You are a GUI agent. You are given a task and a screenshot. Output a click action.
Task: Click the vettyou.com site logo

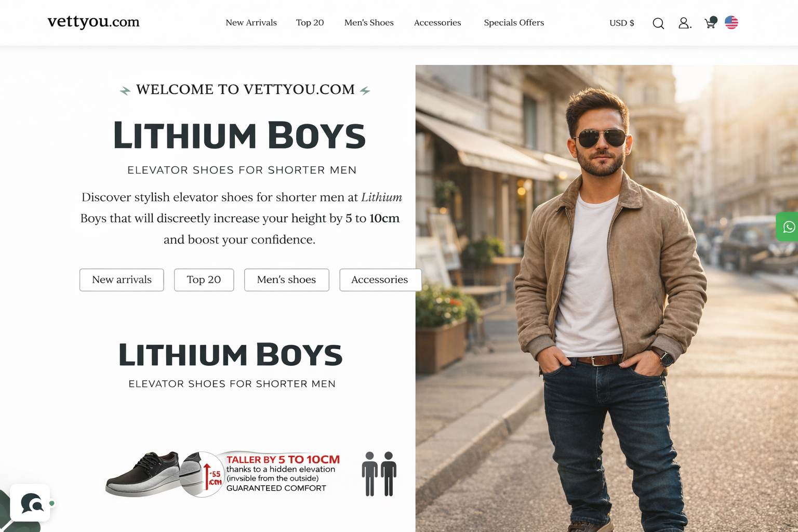[x=94, y=22]
